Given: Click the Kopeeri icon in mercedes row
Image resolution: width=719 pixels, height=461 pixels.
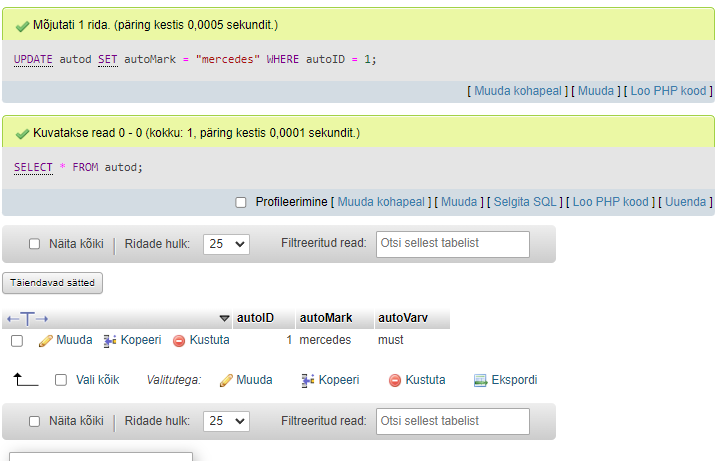Looking at the screenshot, I should pyautogui.click(x=110, y=341).
